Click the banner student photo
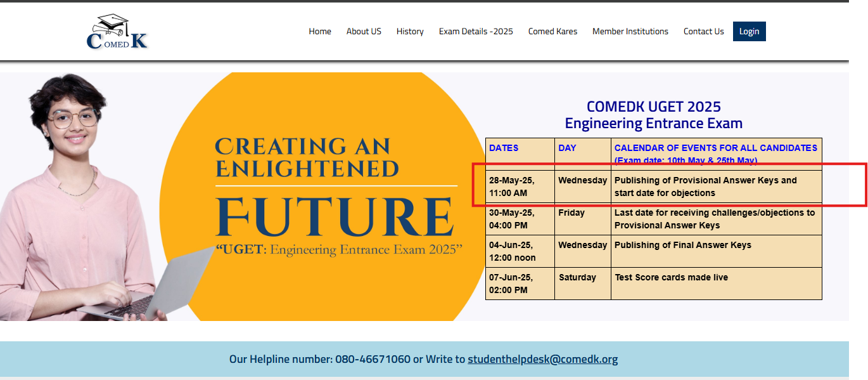Image resolution: width=868 pixels, height=380 pixels. pyautogui.click(x=95, y=197)
